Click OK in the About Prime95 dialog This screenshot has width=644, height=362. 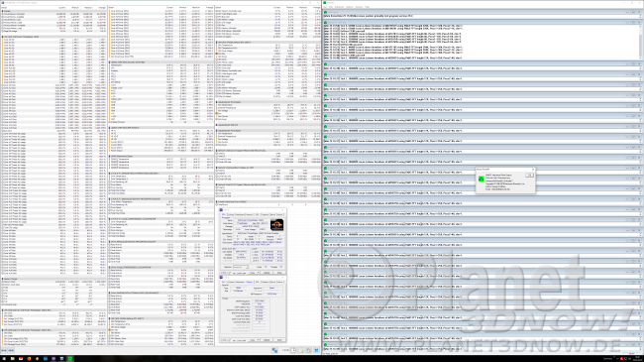coord(530,176)
